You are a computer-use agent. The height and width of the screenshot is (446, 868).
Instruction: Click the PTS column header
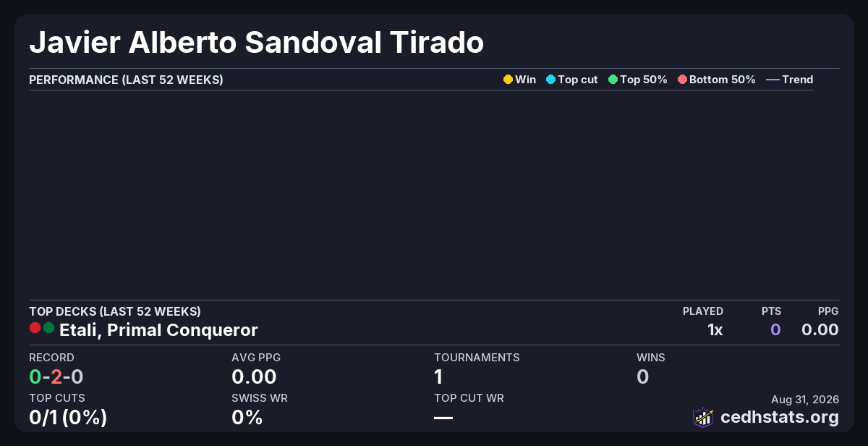pyautogui.click(x=771, y=311)
